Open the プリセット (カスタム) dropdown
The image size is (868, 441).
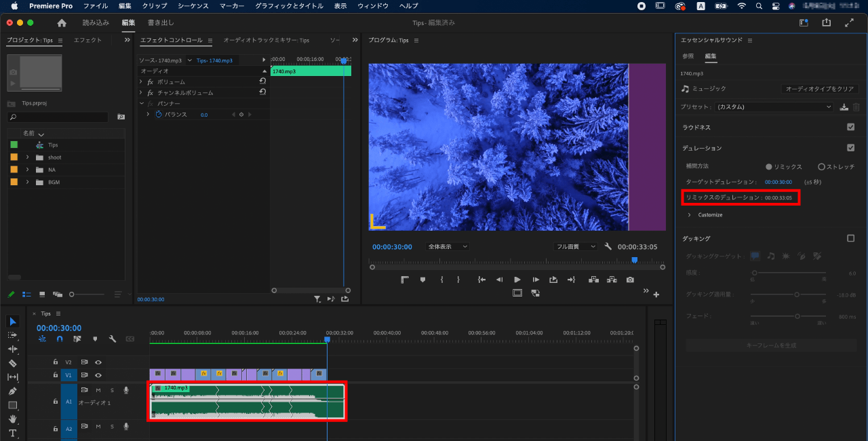pos(774,107)
